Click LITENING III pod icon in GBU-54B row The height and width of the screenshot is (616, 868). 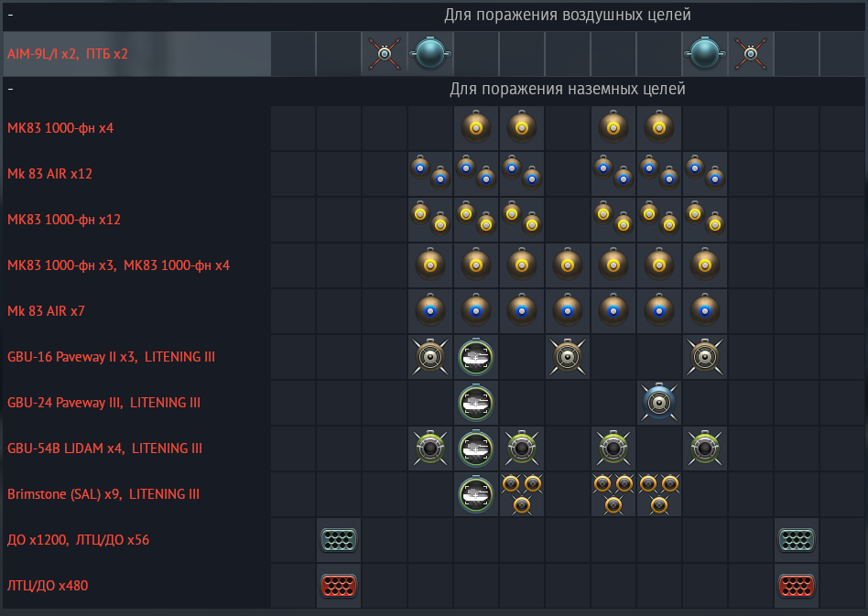(x=476, y=448)
